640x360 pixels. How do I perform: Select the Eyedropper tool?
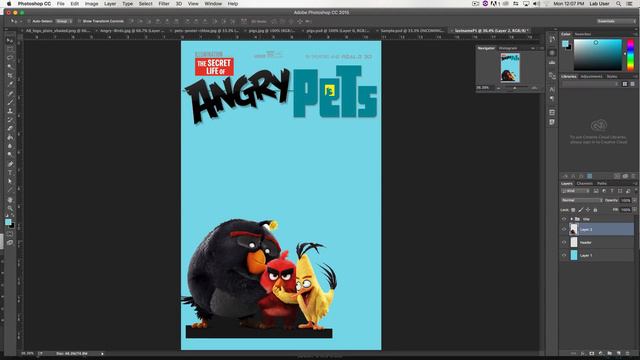tap(10, 84)
